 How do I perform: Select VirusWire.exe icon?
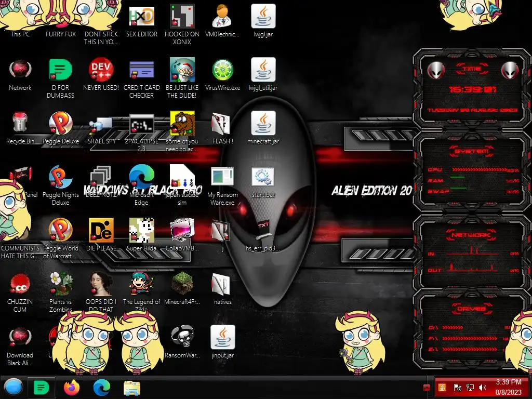pyautogui.click(x=222, y=74)
